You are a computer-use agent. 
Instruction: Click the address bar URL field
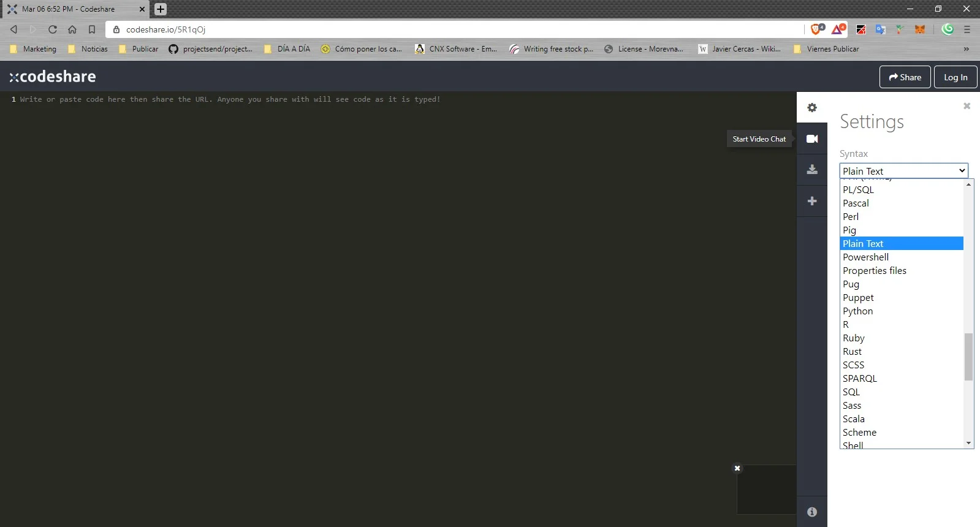(454, 29)
